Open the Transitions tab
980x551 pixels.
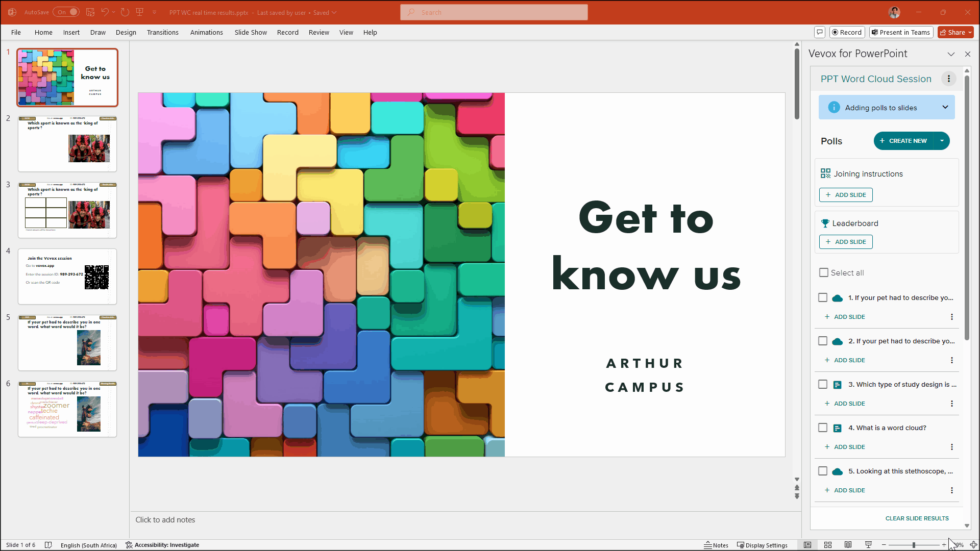pyautogui.click(x=163, y=32)
